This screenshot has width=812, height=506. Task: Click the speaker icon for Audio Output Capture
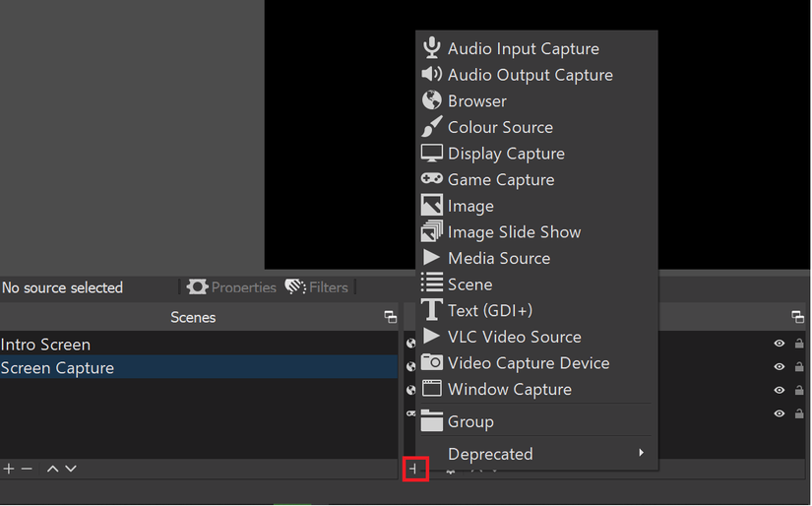point(431,74)
